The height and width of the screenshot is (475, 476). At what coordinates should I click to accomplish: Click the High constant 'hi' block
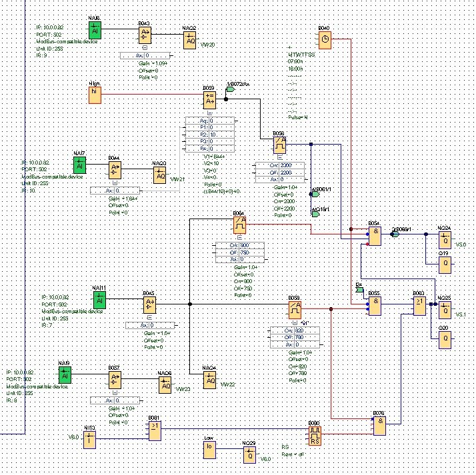coord(95,94)
